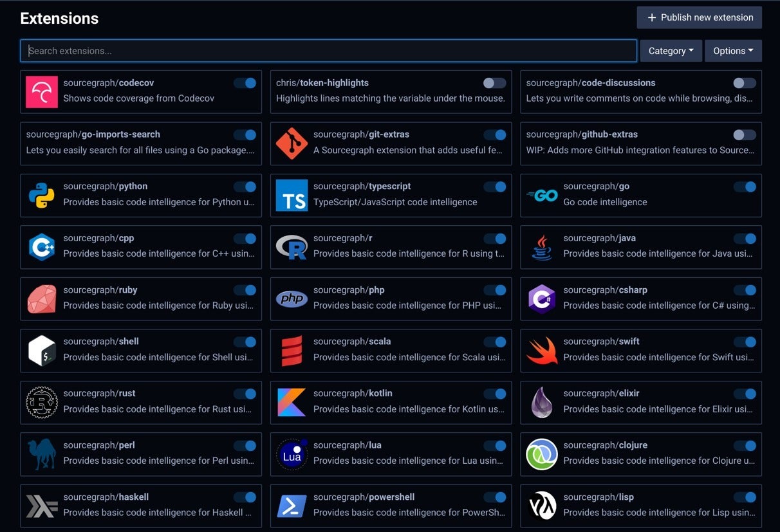Turn off the sourcegraph/ruby toggle

tap(245, 290)
